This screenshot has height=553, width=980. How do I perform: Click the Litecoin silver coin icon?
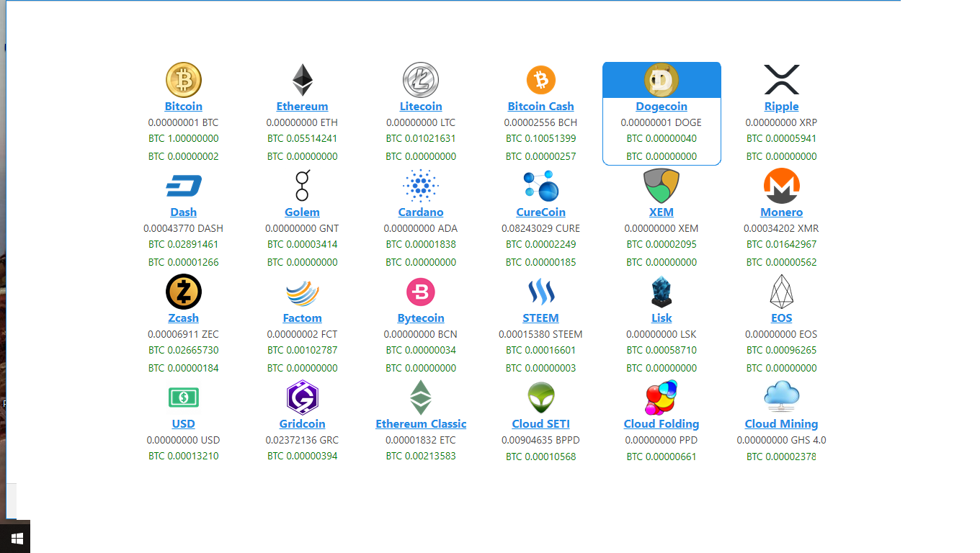(x=421, y=80)
